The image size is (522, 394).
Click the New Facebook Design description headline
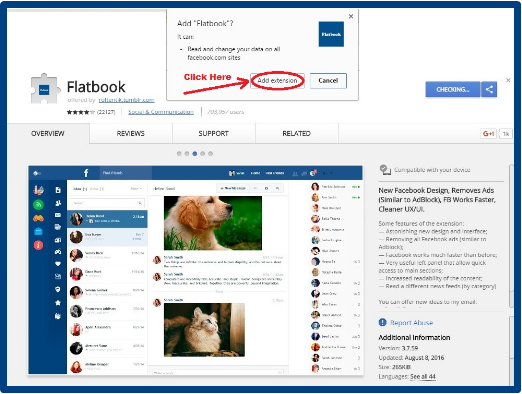tap(437, 200)
